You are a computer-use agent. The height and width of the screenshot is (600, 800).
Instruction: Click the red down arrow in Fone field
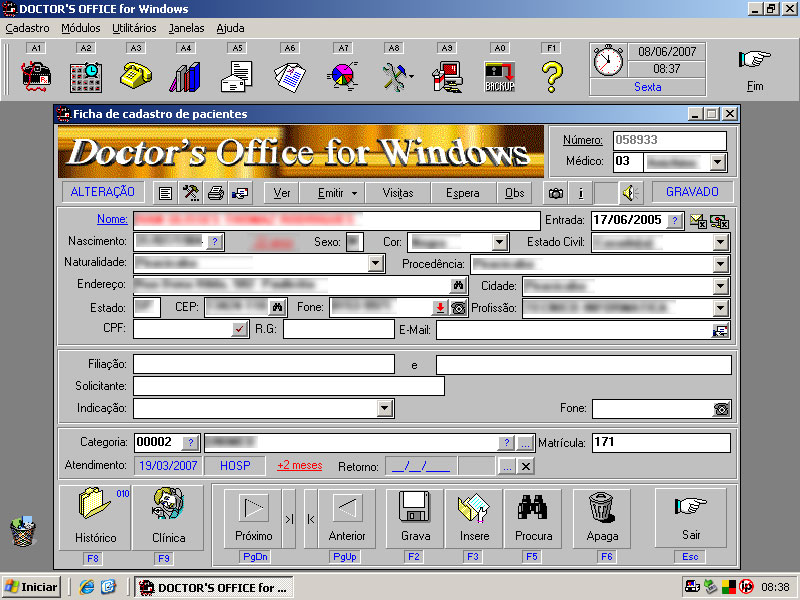[x=440, y=307]
